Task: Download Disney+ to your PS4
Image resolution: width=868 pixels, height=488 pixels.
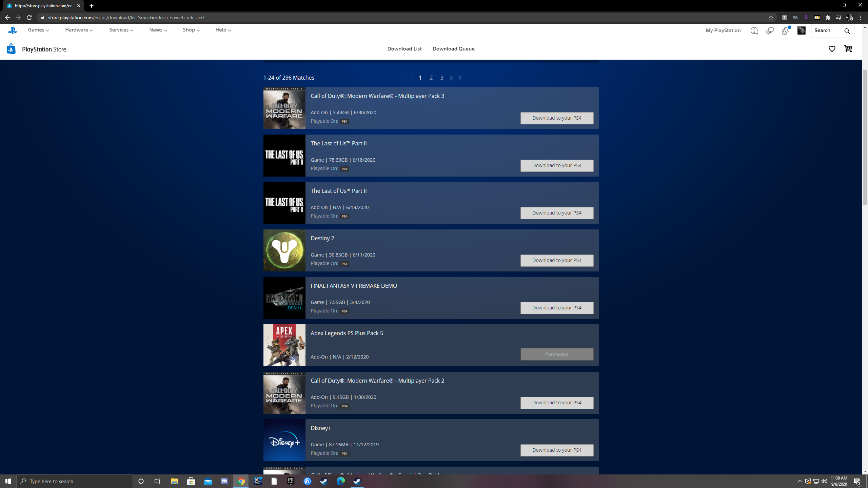Action: coord(557,450)
